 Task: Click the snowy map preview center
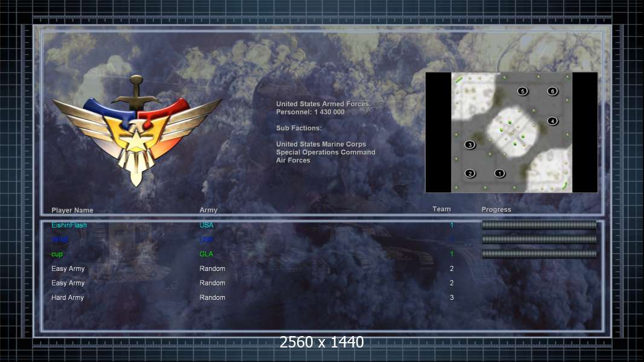click(511, 132)
